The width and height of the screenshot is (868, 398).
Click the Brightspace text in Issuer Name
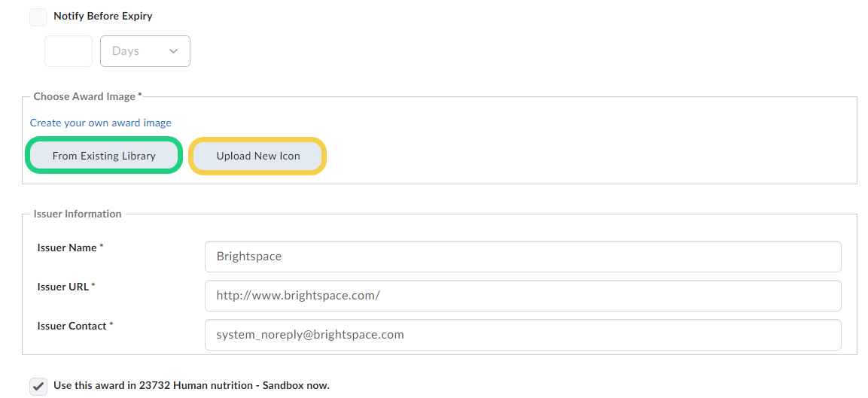pyautogui.click(x=248, y=257)
